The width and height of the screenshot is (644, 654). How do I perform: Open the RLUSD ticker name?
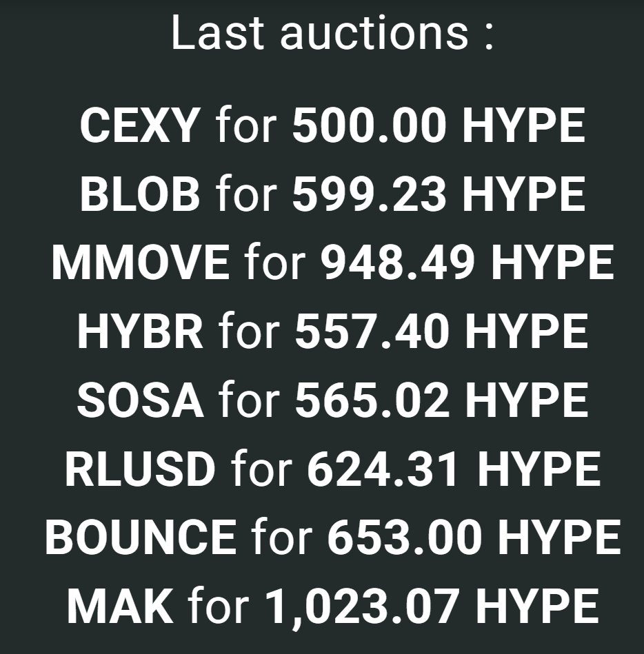coord(140,469)
